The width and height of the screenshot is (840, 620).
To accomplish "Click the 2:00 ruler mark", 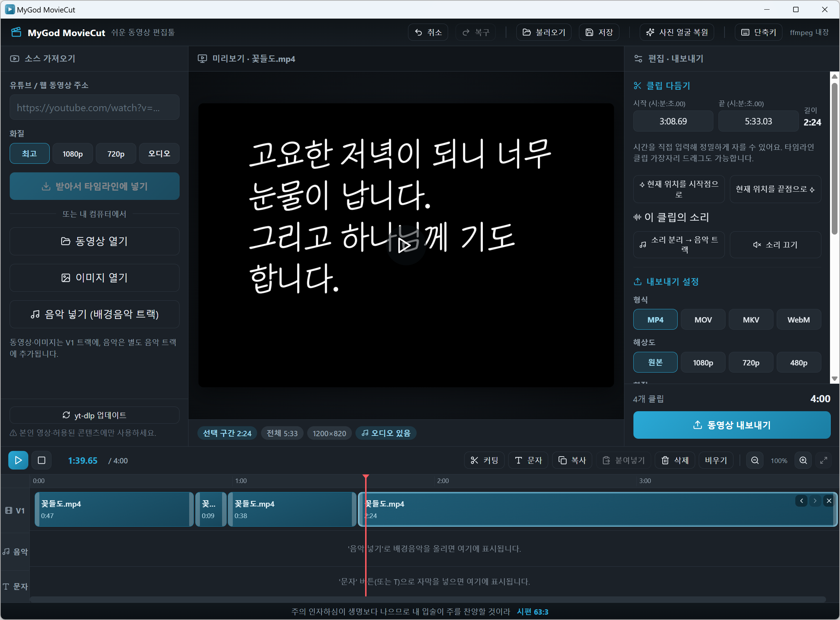I will coord(442,481).
